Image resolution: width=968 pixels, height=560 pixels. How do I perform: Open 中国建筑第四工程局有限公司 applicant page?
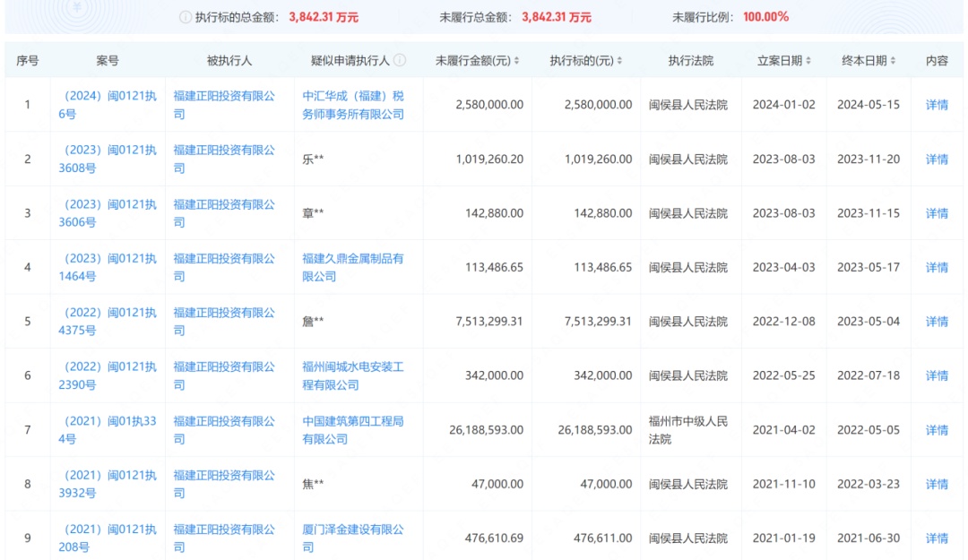(x=353, y=430)
